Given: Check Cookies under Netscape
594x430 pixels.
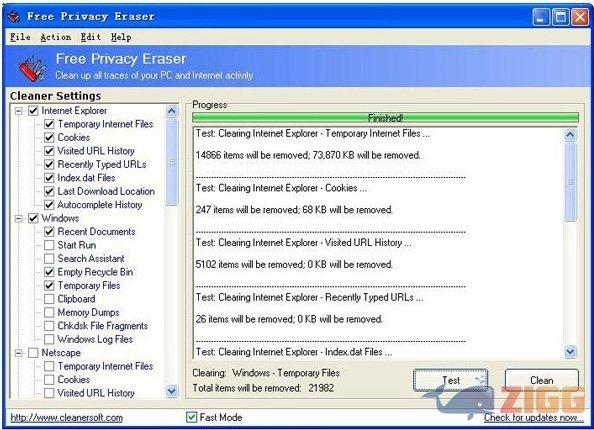Looking at the screenshot, I should pyautogui.click(x=49, y=380).
